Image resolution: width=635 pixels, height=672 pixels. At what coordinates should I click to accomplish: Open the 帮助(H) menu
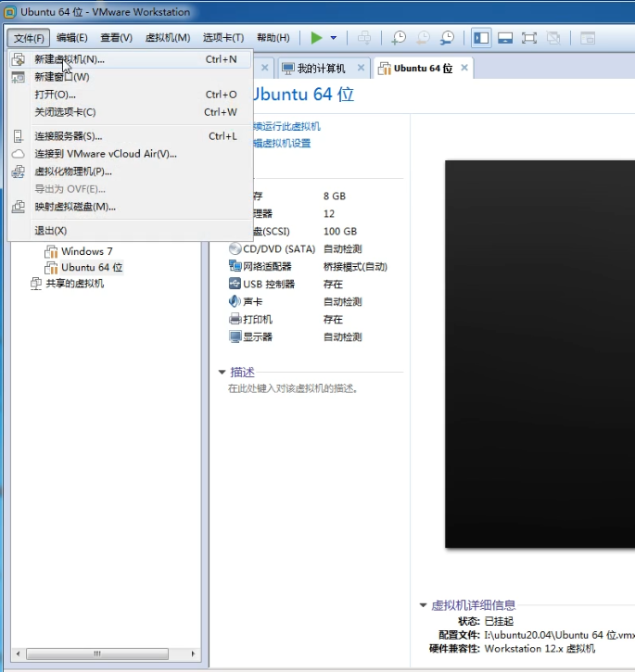[x=273, y=38]
